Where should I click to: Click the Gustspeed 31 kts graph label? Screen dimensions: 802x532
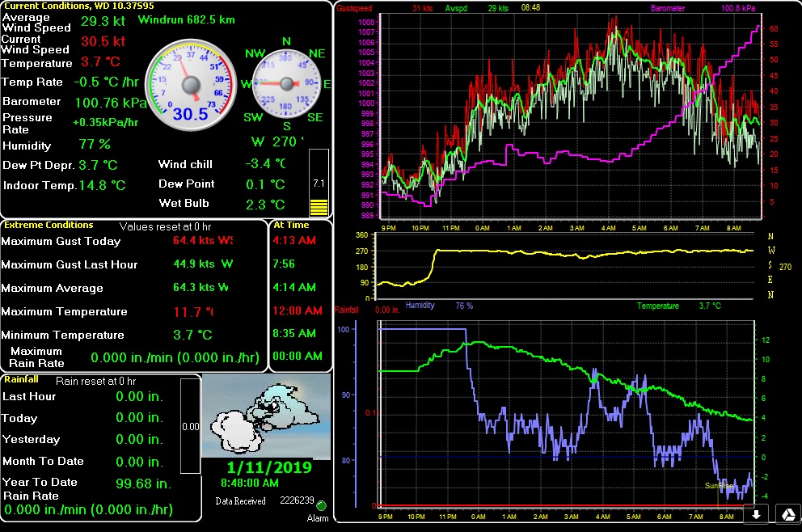tap(386, 8)
